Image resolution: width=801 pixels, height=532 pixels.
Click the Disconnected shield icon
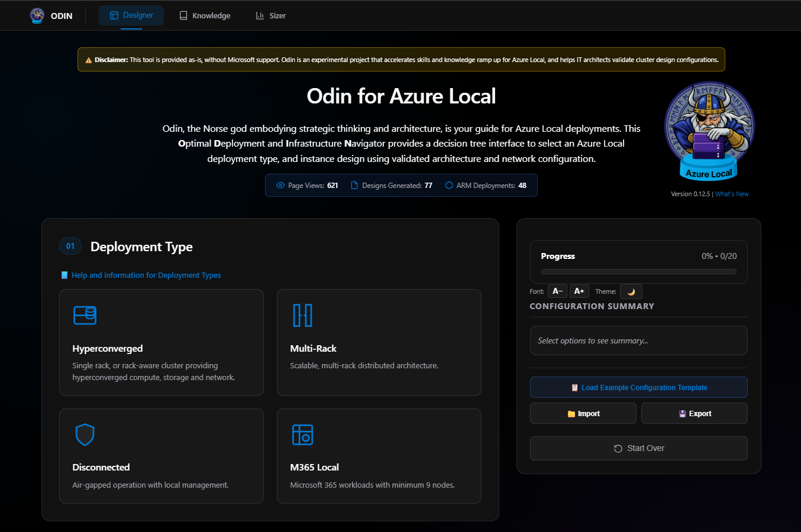pyautogui.click(x=85, y=434)
